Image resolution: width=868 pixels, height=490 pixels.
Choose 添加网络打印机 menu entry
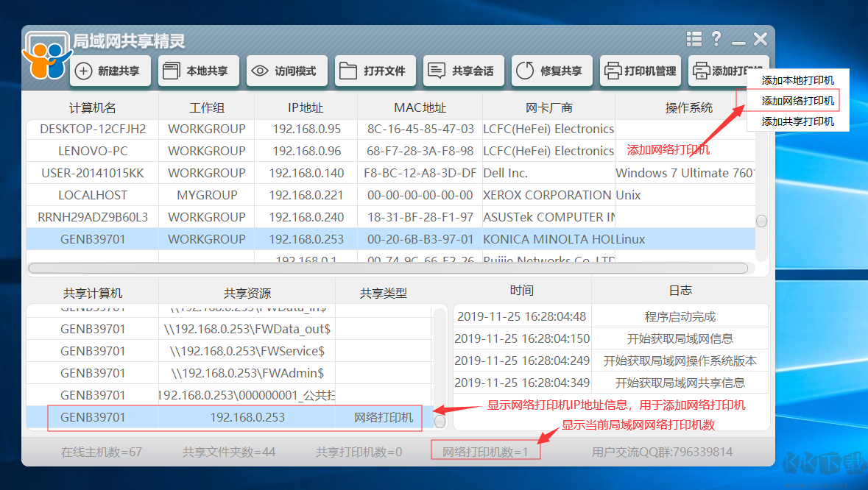point(798,101)
